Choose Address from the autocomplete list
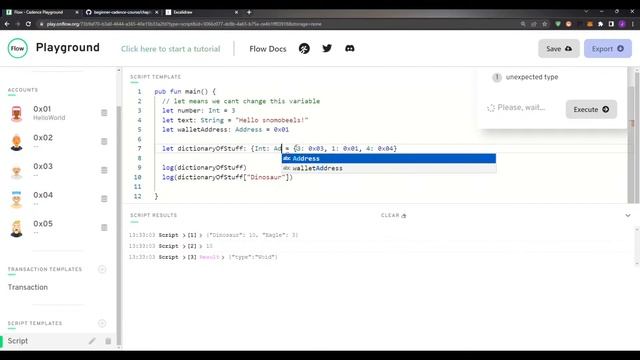The width and height of the screenshot is (640, 360). click(389, 158)
